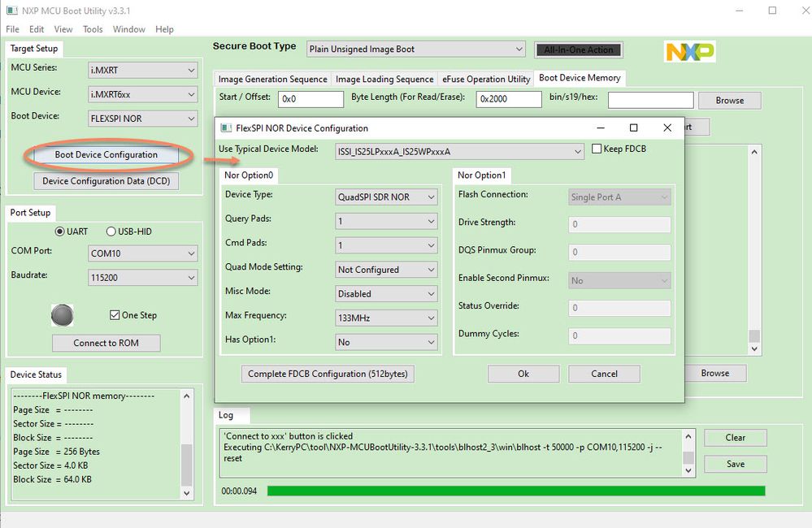
Task: Click the Log panel scrollbar up arrow
Action: (x=688, y=436)
